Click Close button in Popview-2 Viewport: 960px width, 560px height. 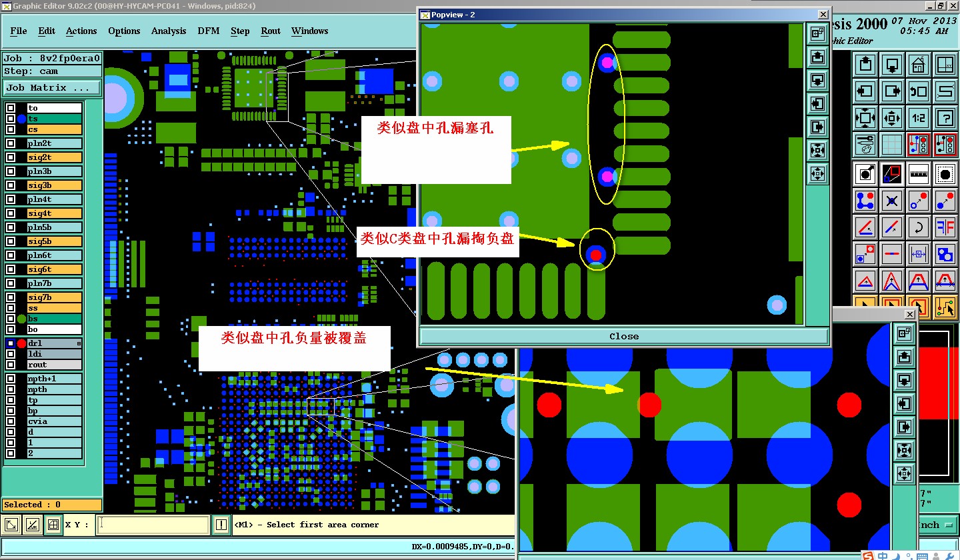[624, 337]
